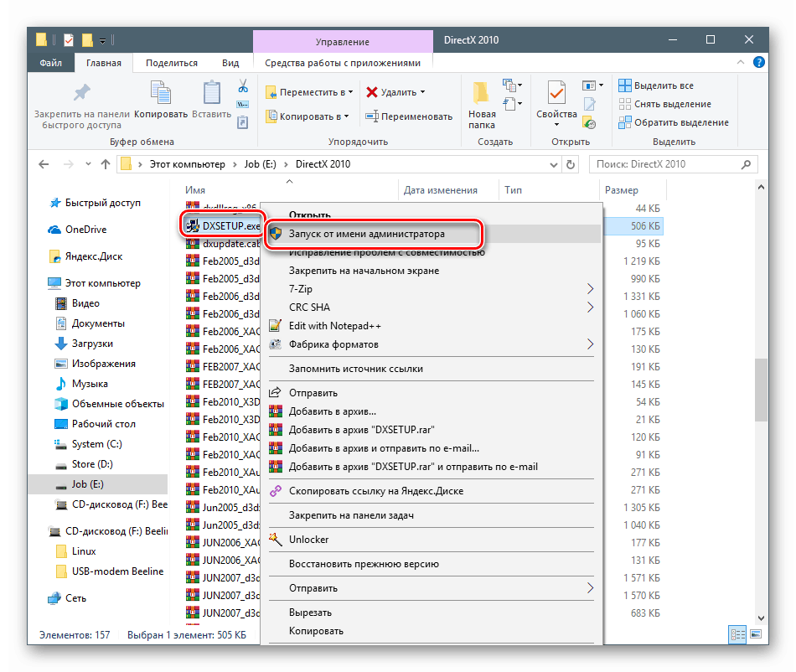796x672 pixels.
Task: Expand the Копировать в dropdown
Action: [347, 116]
